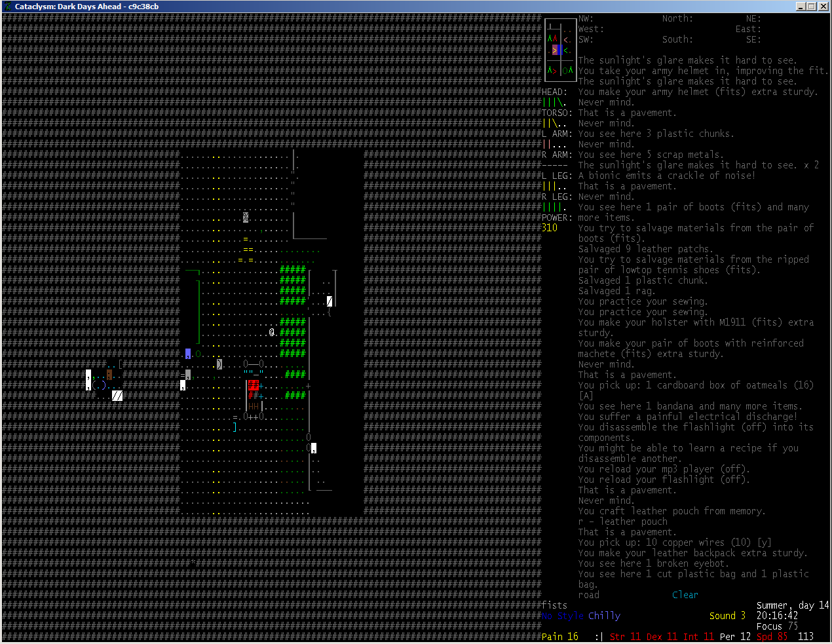Click the 'Chilly' temperature status
The image size is (832, 644).
point(604,616)
